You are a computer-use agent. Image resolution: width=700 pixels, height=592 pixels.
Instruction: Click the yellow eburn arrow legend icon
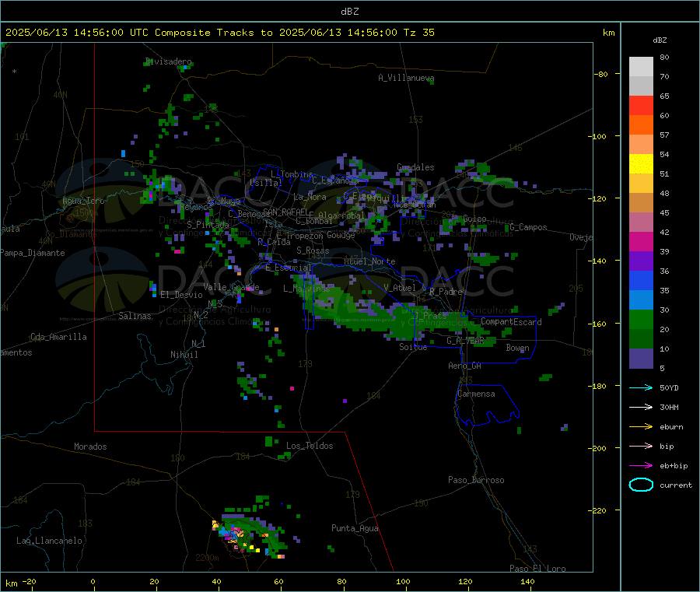(641, 426)
